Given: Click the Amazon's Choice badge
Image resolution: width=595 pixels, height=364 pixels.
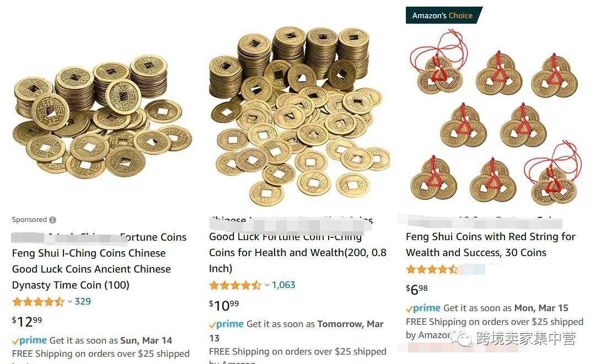Looking at the screenshot, I should [x=443, y=15].
